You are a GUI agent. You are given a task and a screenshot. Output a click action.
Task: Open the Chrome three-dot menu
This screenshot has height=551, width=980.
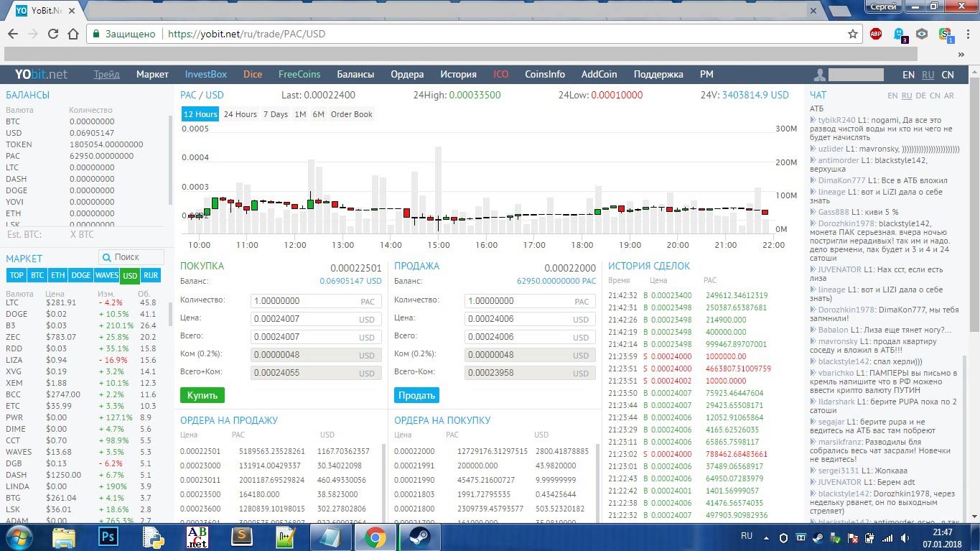tap(967, 34)
